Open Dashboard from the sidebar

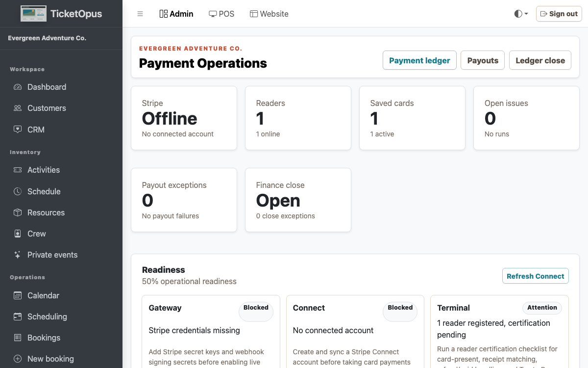61,87
